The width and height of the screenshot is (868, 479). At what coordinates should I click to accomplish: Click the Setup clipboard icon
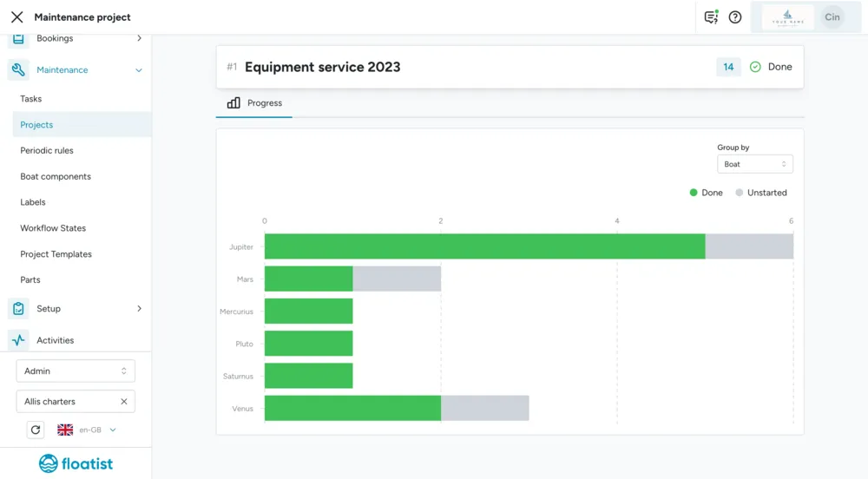tap(18, 309)
